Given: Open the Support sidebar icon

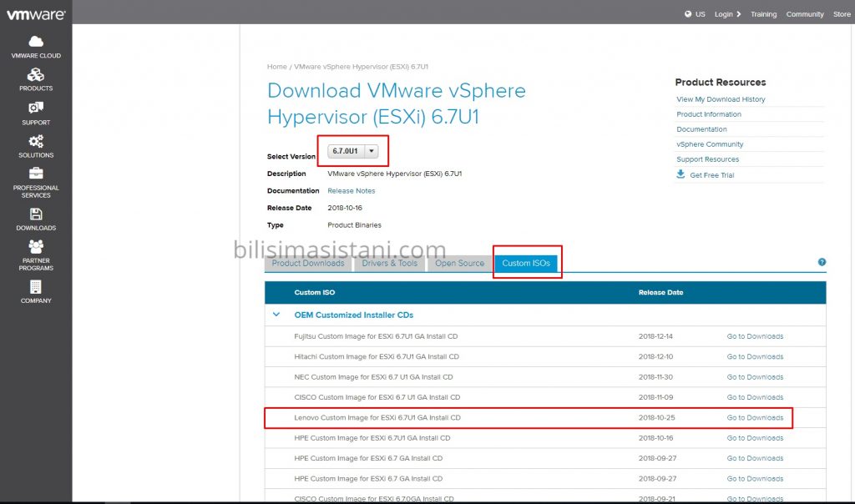Looking at the screenshot, I should click(x=36, y=108).
